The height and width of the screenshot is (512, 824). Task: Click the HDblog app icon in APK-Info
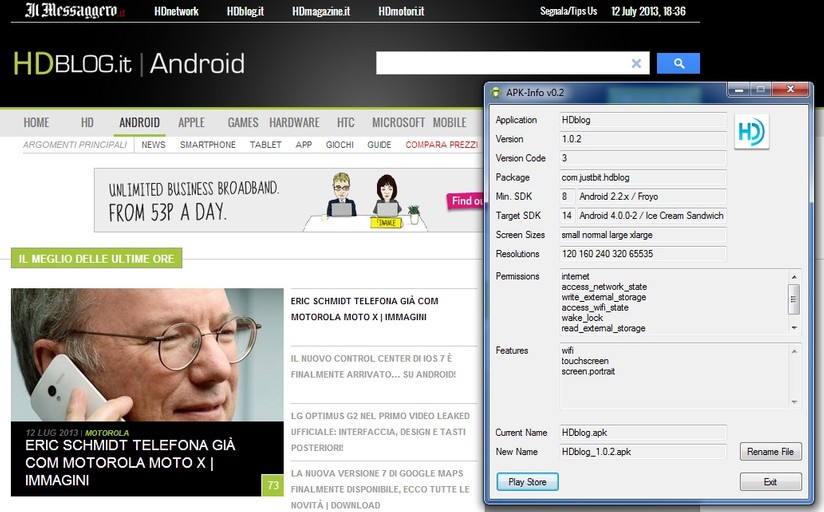751,132
